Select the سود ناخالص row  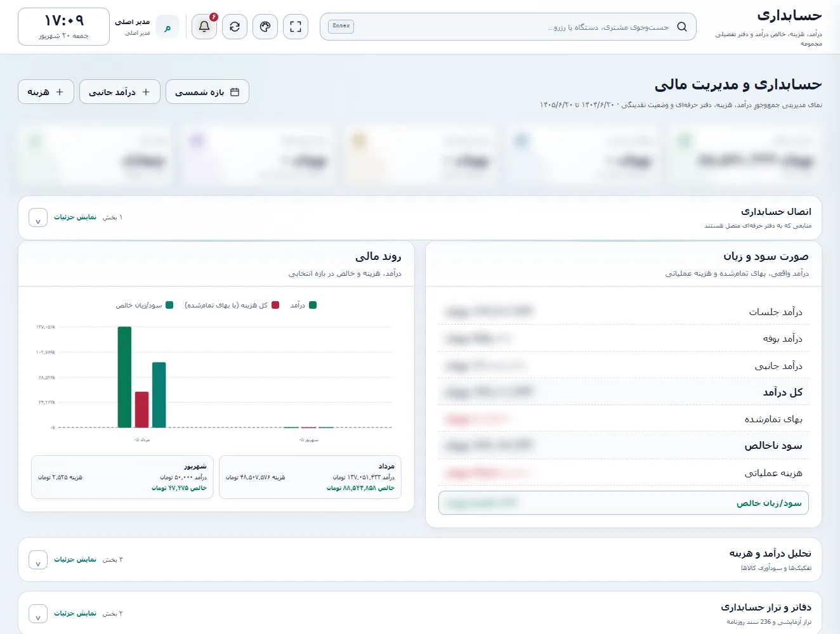tap(624, 445)
